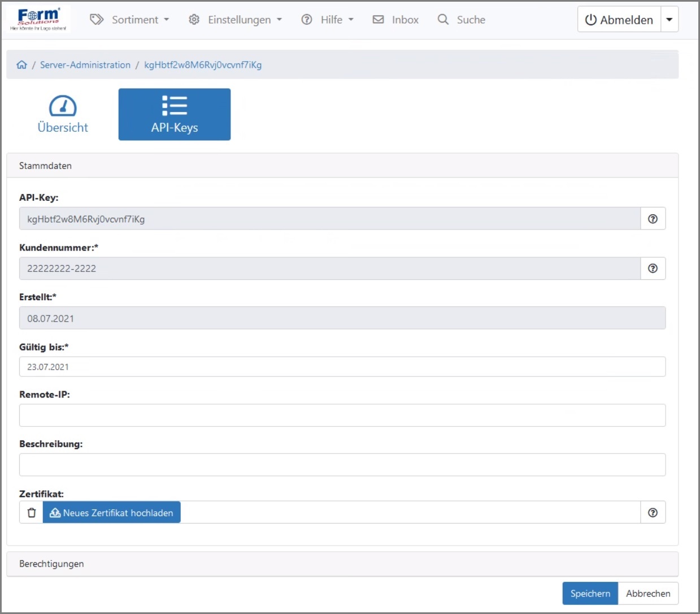This screenshot has width=700, height=614.
Task: Open the Hilfe dropdown menu
Action: (x=328, y=20)
